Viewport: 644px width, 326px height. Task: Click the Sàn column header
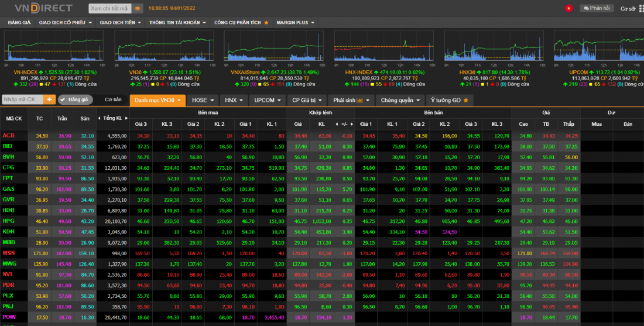(85, 118)
